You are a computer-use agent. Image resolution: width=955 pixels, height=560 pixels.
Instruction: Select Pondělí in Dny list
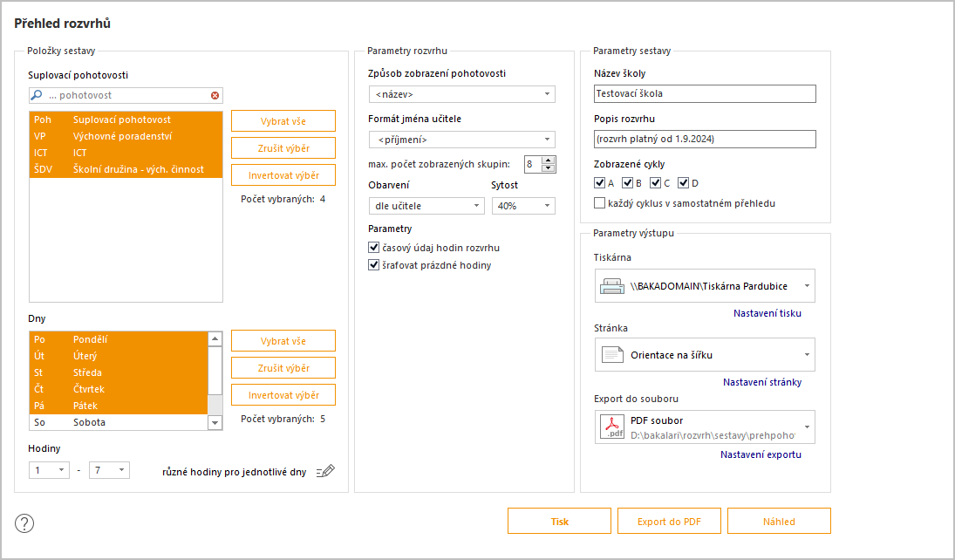tap(119, 339)
